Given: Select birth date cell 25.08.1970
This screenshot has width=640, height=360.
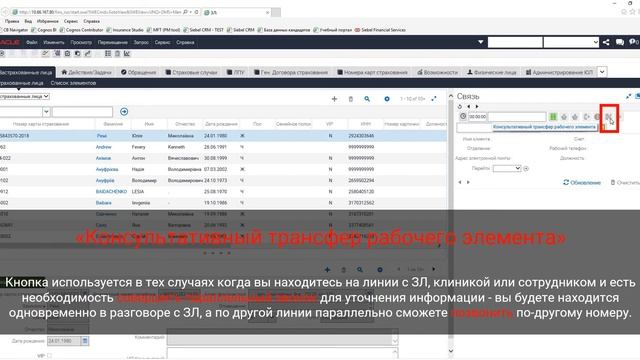Looking at the screenshot, I should pyautogui.click(x=216, y=191).
